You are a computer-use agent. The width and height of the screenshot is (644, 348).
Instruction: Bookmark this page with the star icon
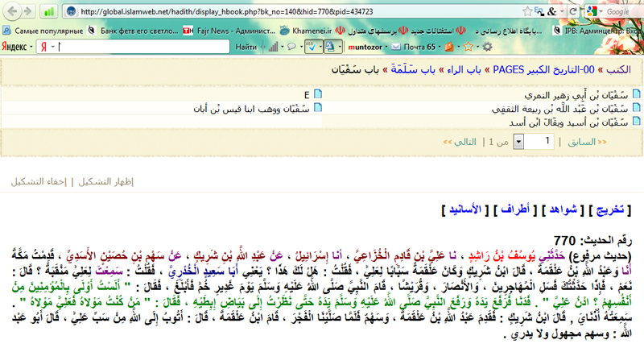pos(527,11)
